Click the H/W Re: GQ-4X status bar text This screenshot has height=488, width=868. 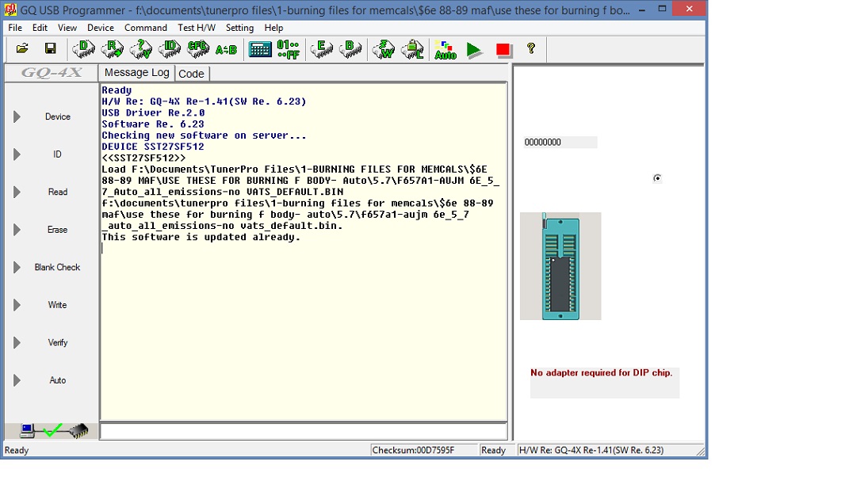point(591,451)
